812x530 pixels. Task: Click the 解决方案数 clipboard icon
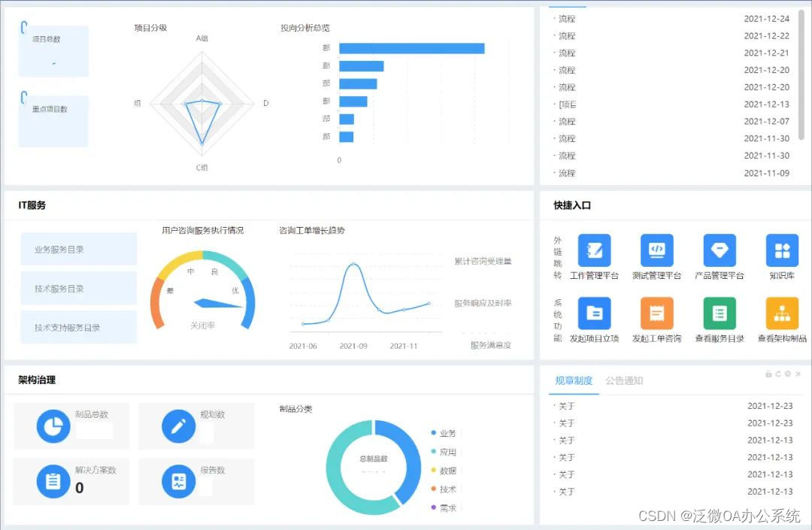click(53, 482)
